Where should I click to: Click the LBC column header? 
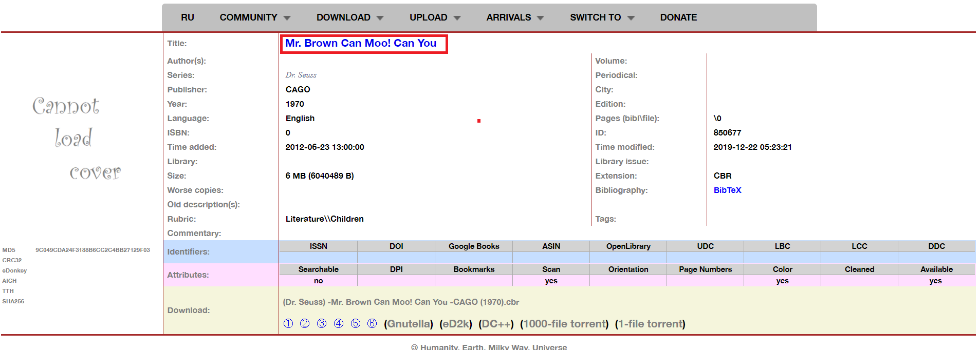click(783, 246)
